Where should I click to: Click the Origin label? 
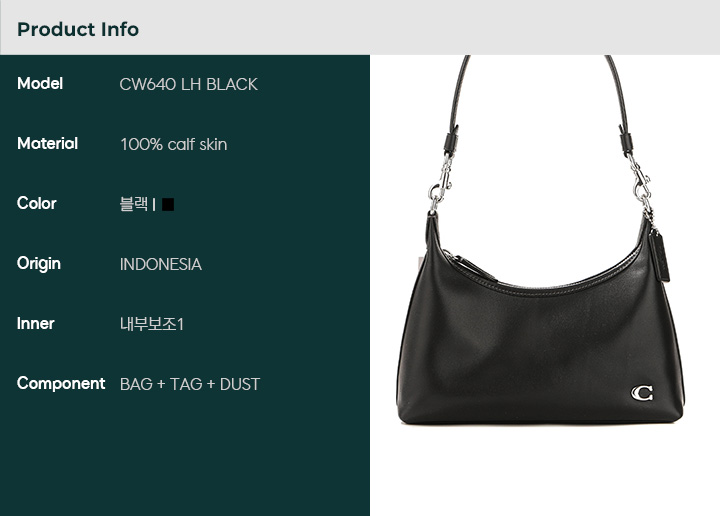coord(39,264)
